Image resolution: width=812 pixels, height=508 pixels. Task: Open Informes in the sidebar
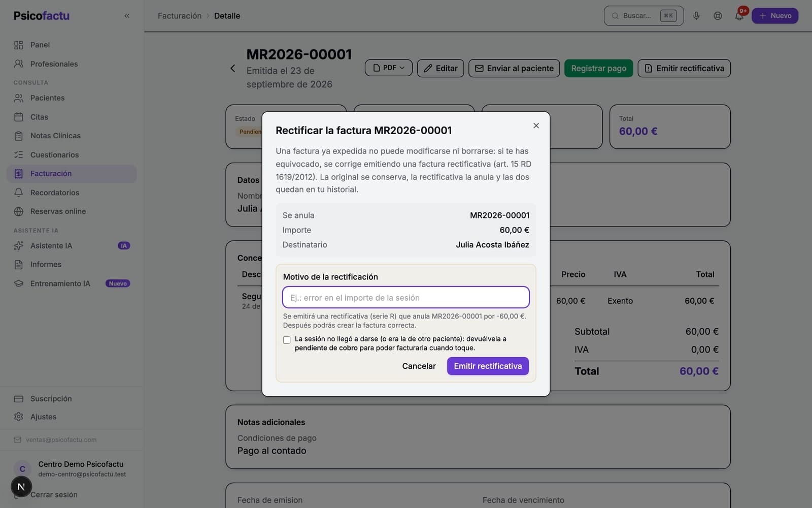[x=72, y=264]
